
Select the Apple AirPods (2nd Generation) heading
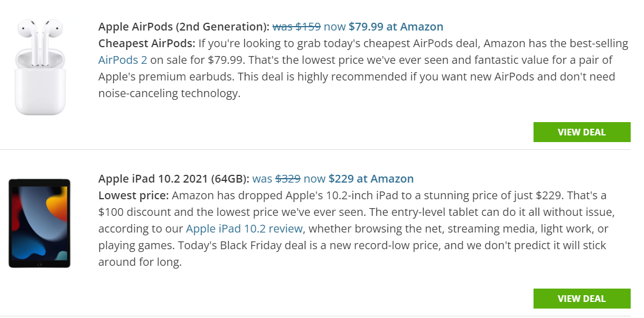point(184,27)
